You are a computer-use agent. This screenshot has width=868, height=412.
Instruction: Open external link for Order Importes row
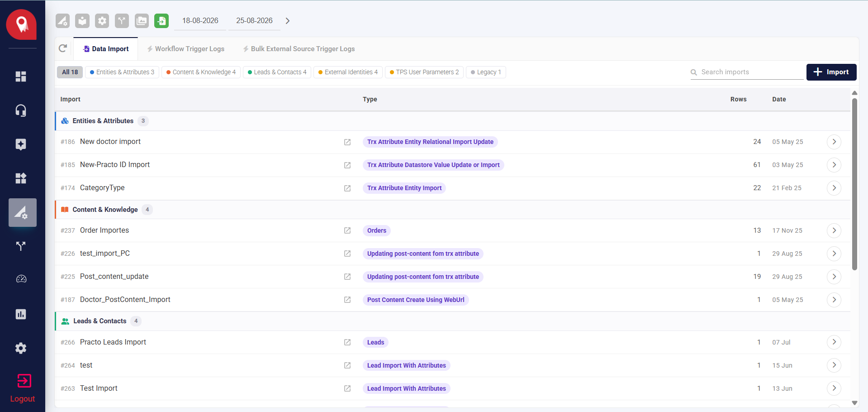tap(347, 230)
